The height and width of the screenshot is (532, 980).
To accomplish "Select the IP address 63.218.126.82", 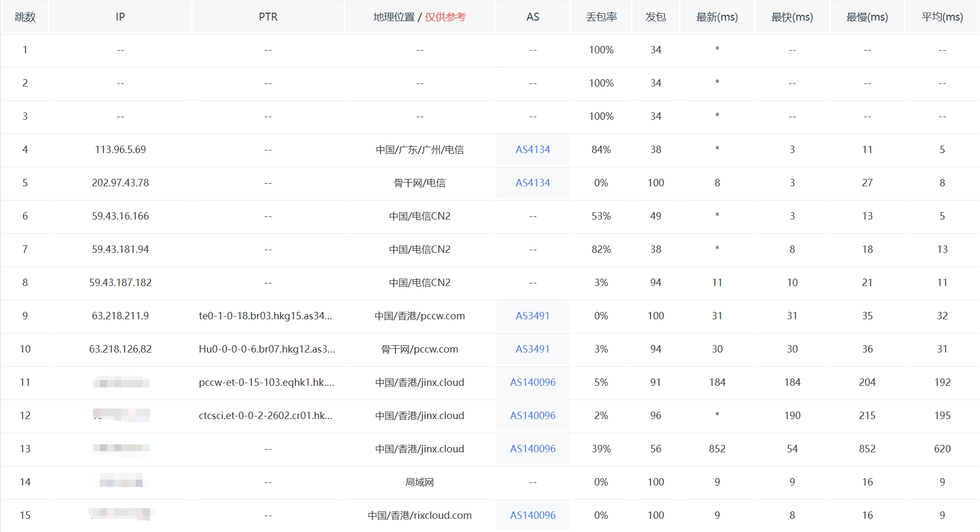I will pyautogui.click(x=120, y=349).
